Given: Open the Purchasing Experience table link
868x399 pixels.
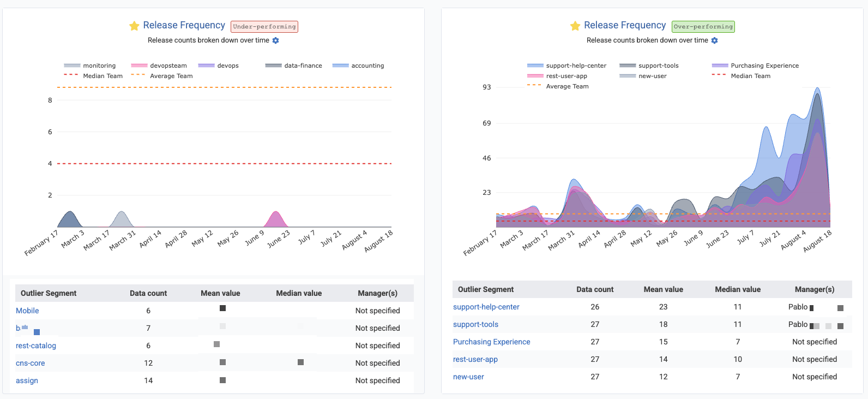Looking at the screenshot, I should coord(491,342).
